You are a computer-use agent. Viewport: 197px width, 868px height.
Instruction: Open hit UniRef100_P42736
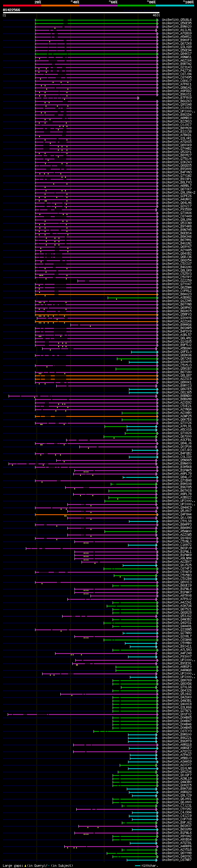(177, 71)
